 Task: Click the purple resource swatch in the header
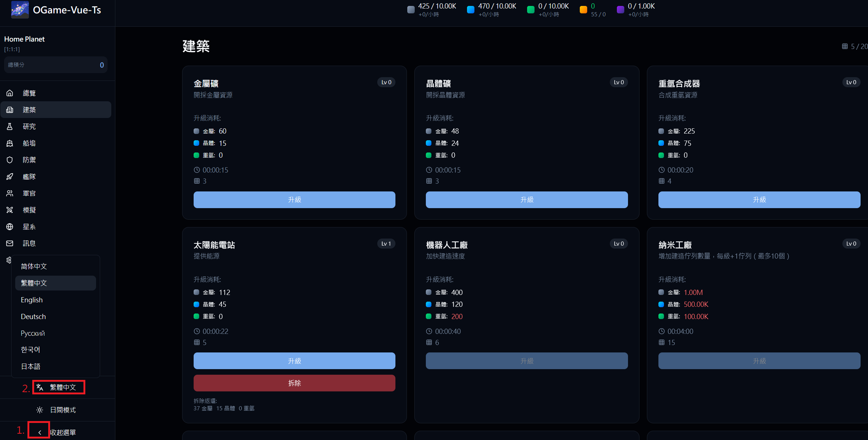click(621, 10)
